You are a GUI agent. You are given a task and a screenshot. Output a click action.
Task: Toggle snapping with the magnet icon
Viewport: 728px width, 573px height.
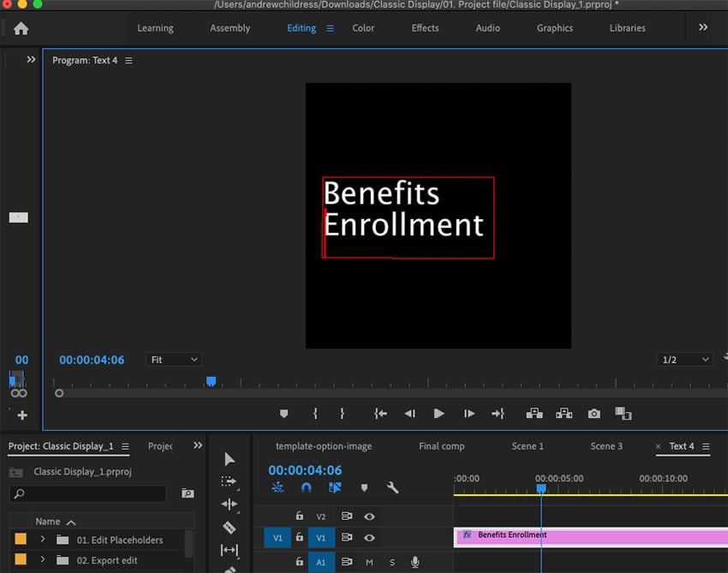tap(306, 487)
